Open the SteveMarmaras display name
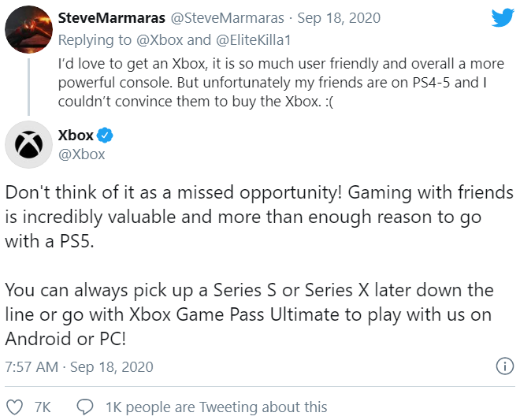The height and width of the screenshot is (420, 520). pyautogui.click(x=114, y=17)
